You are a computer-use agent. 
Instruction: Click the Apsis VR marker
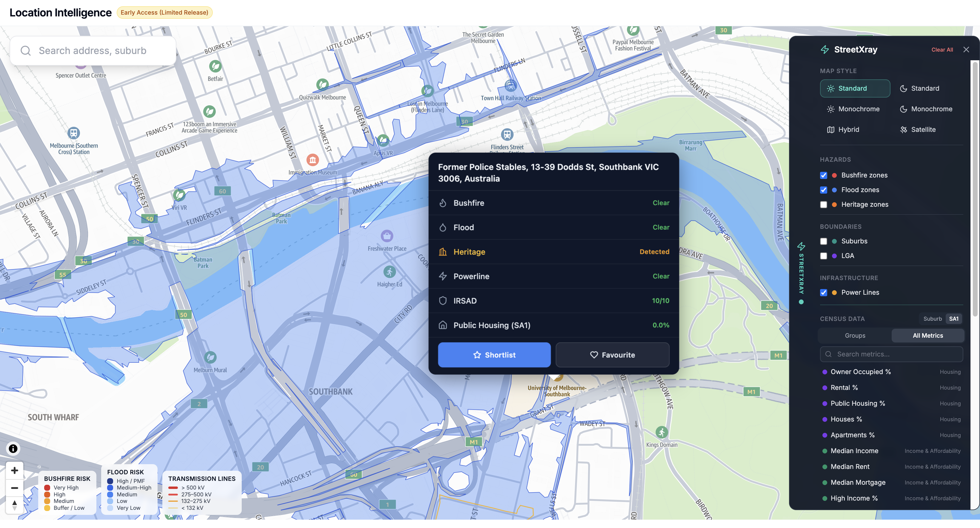[x=383, y=140]
